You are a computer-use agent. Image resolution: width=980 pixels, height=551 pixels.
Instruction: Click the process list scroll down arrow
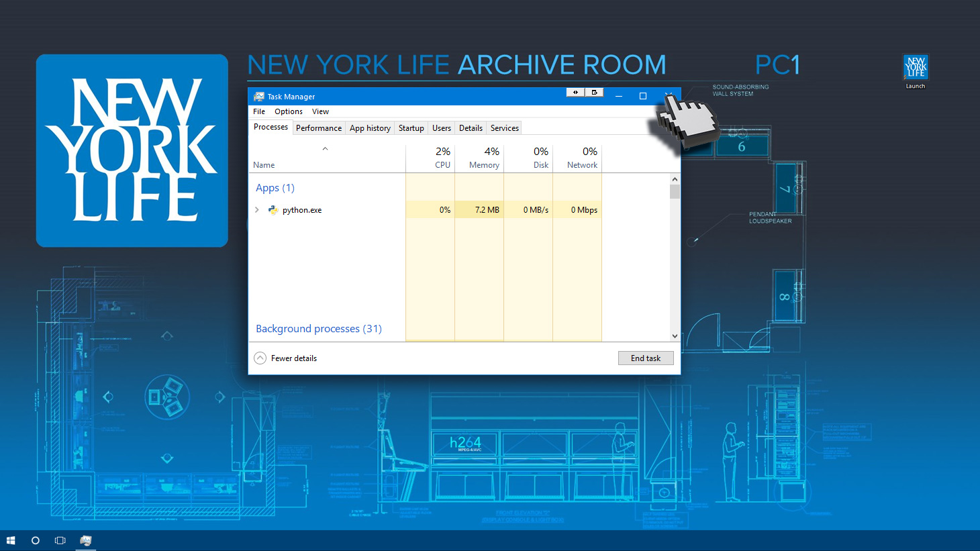point(675,336)
